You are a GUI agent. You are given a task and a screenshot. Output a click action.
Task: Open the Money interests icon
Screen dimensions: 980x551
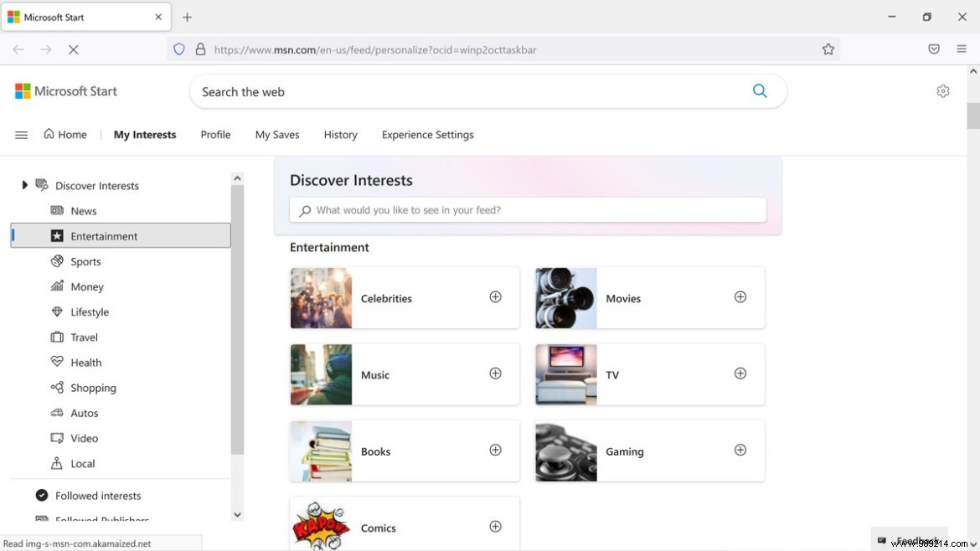pos(56,286)
